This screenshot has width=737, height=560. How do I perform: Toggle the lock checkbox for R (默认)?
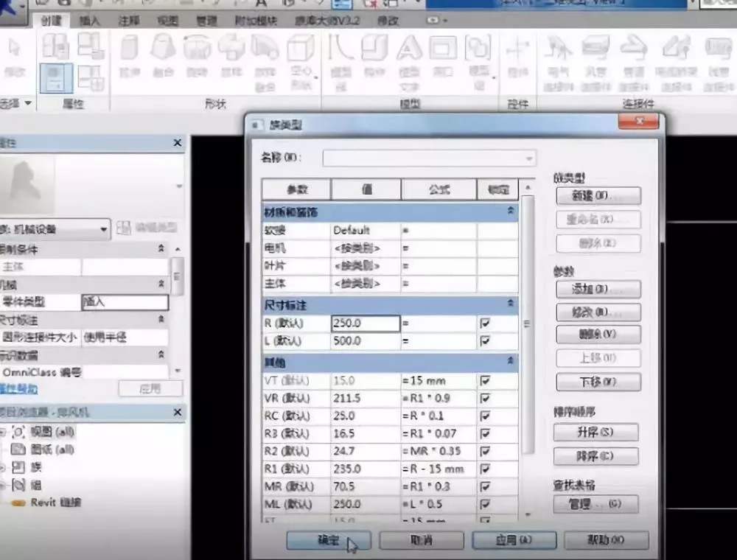point(485,323)
